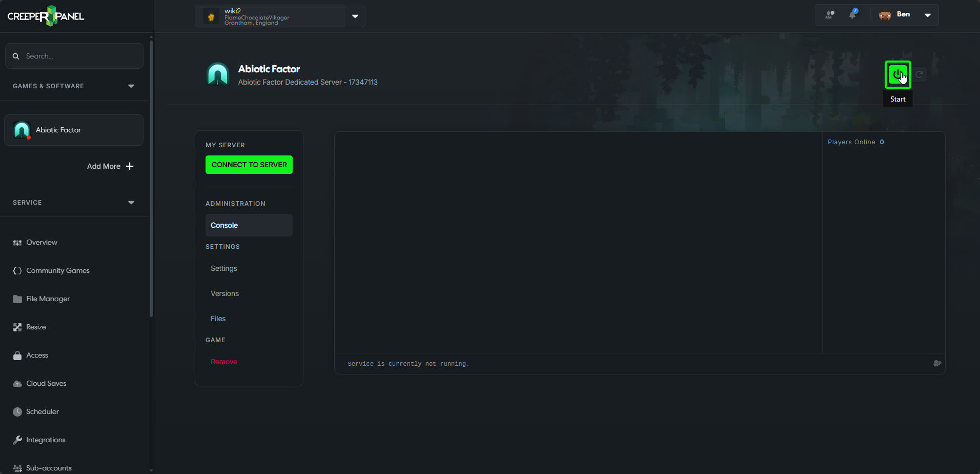Screen dimensions: 980x474
Task: Click Remove under Game section
Action: (224, 362)
